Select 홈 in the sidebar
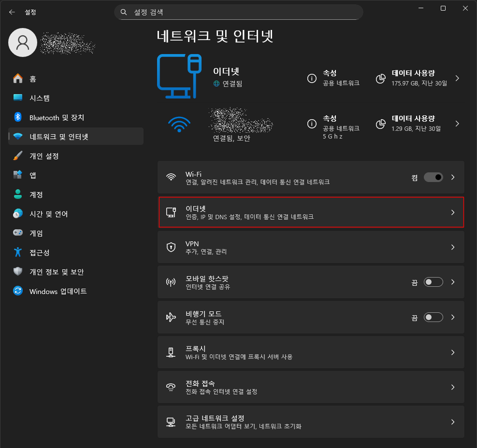 click(x=76, y=79)
